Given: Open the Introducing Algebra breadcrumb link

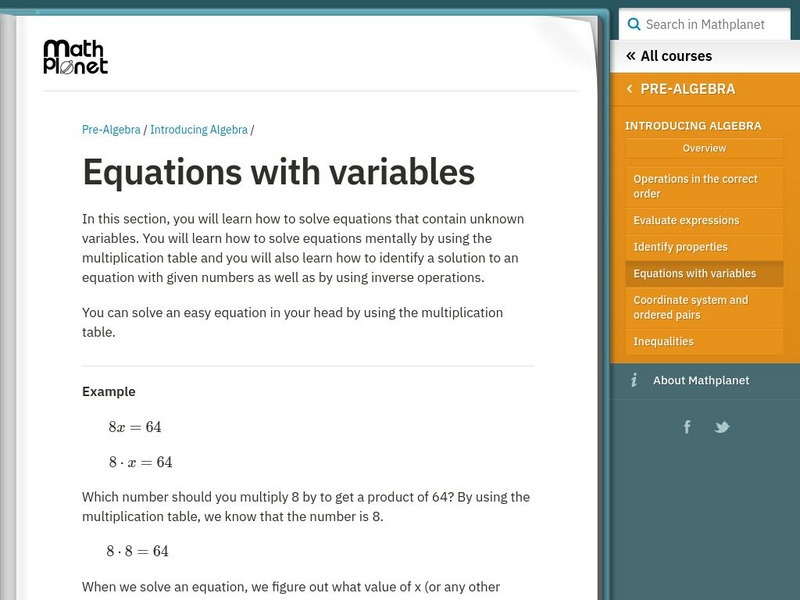Looking at the screenshot, I should pos(198,130).
